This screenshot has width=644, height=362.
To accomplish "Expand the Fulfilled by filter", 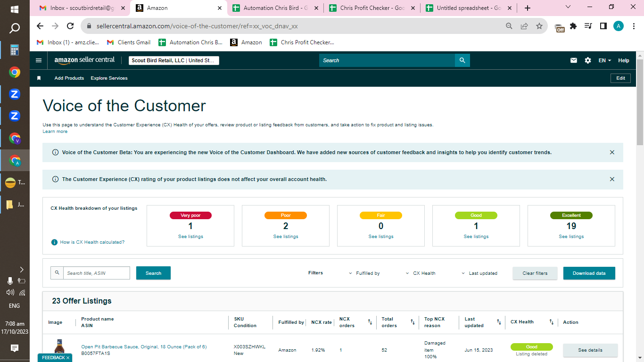I will tap(364, 273).
